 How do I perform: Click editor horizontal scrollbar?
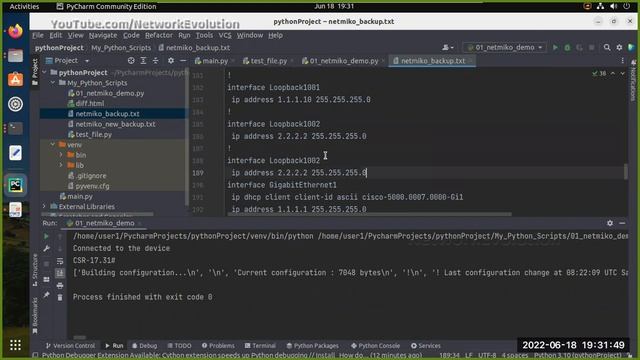[x=369, y=214]
